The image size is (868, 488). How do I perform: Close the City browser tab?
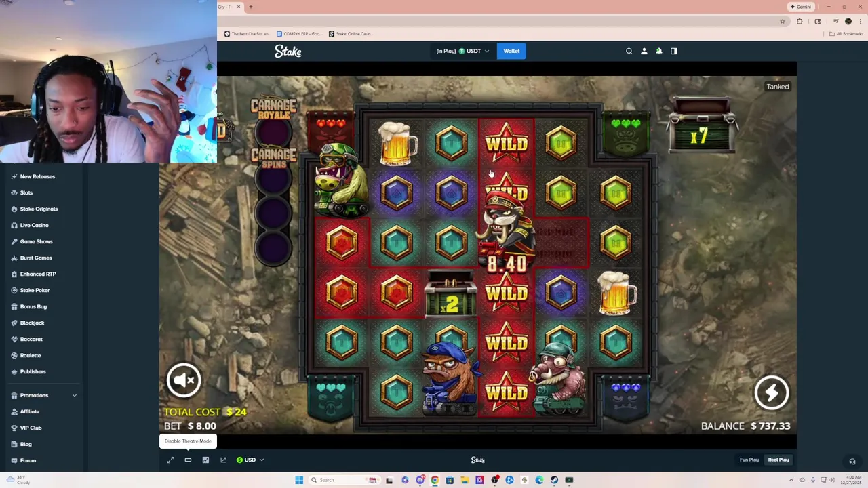click(239, 7)
